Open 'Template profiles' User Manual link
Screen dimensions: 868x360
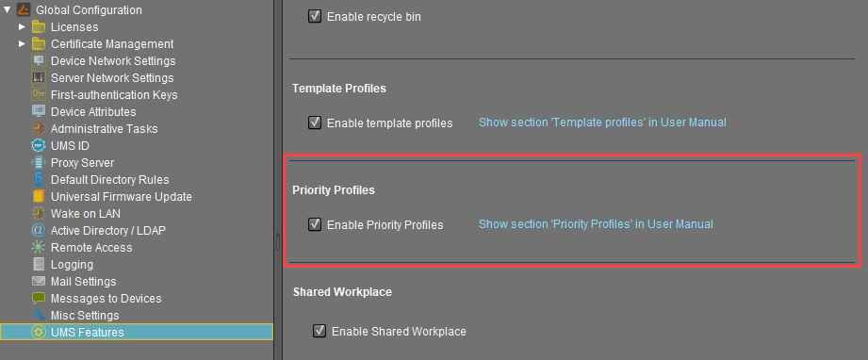click(x=602, y=122)
